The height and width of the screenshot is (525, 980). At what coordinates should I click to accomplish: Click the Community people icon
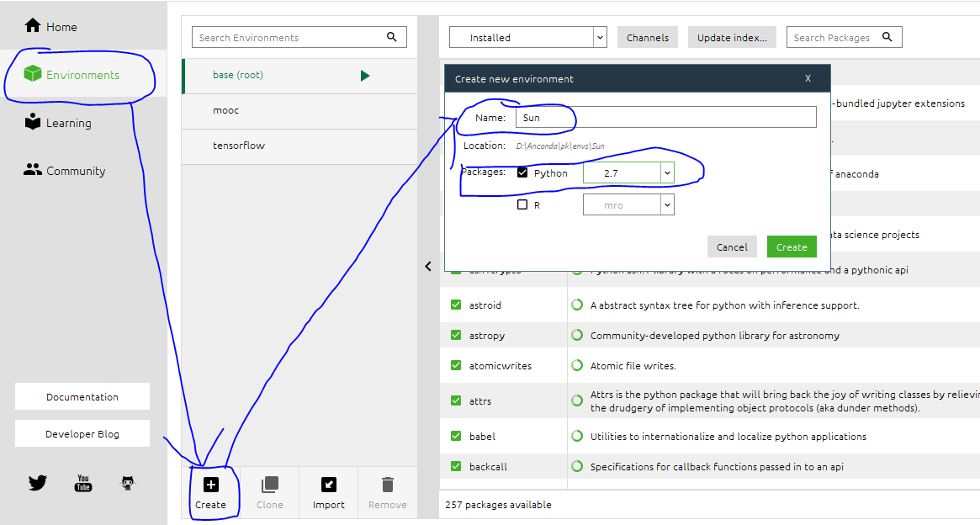(x=33, y=170)
